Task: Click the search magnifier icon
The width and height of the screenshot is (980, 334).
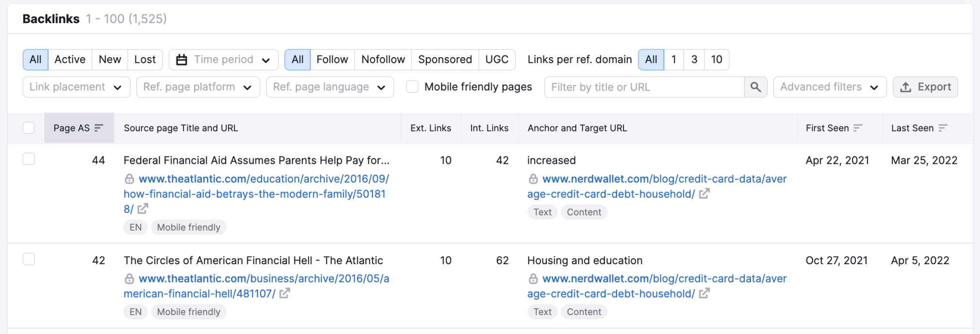Action: (755, 87)
